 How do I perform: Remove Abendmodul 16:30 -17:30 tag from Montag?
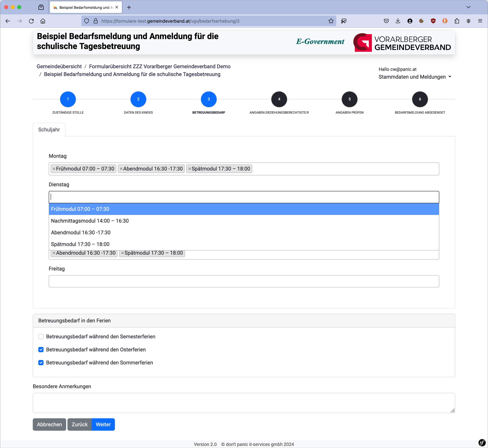pos(121,169)
